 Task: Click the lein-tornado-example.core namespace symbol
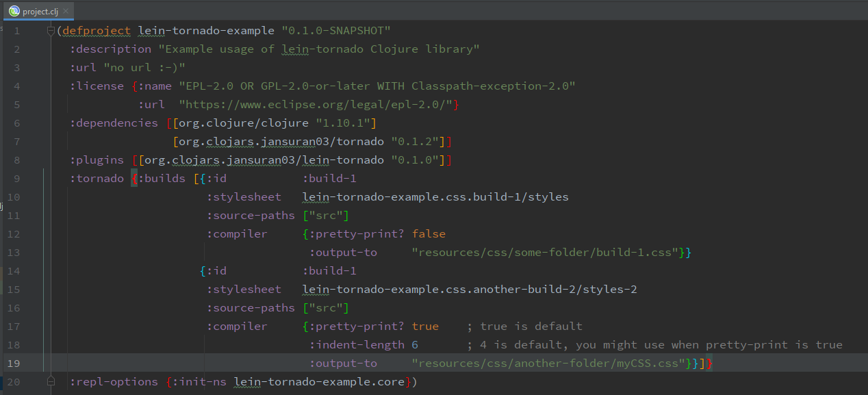coord(319,382)
